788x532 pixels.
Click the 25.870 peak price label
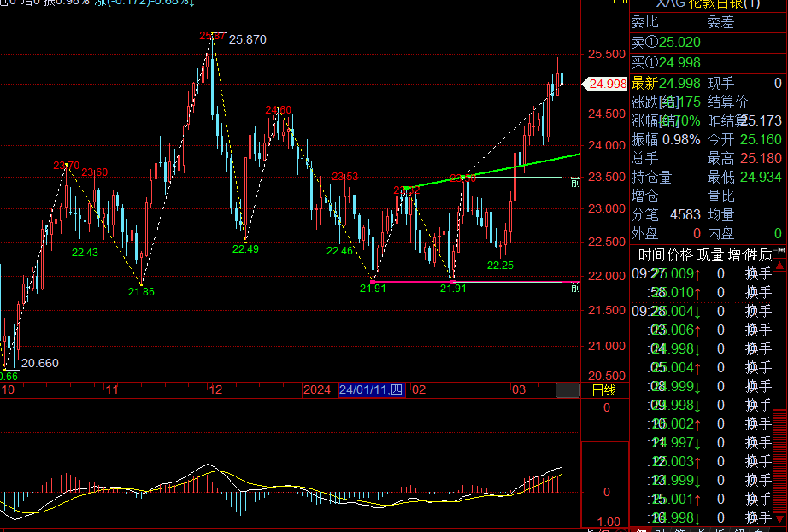(248, 39)
